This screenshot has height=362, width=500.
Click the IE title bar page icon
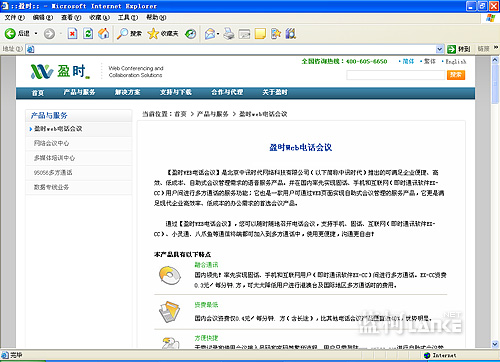point(5,6)
